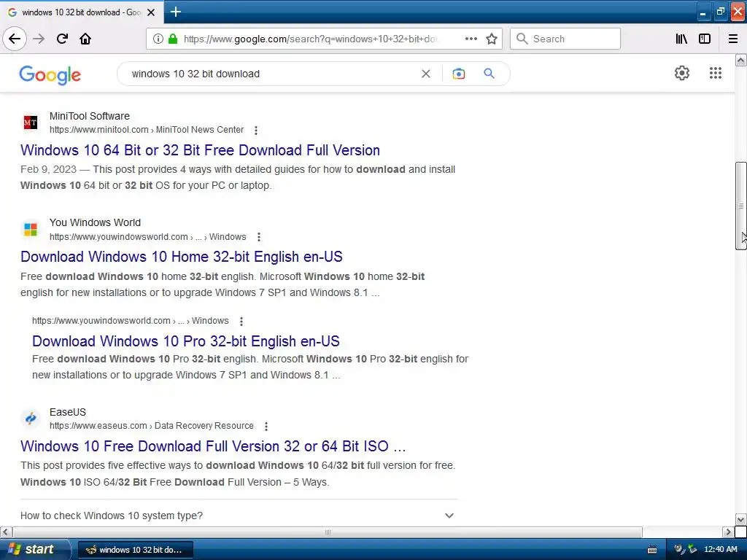Open Google quick settings gear

pos(682,73)
